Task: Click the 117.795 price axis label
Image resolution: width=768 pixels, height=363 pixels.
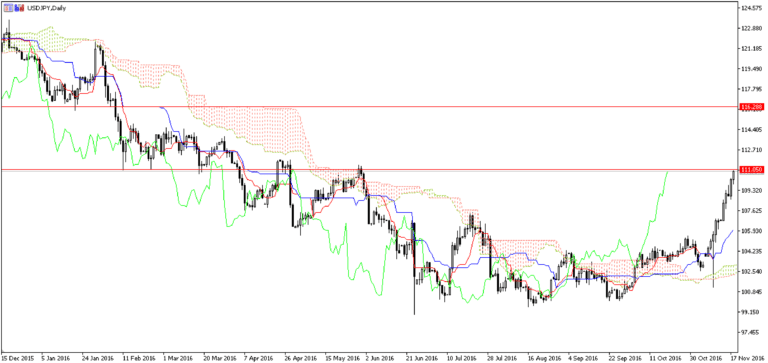Action: click(750, 89)
